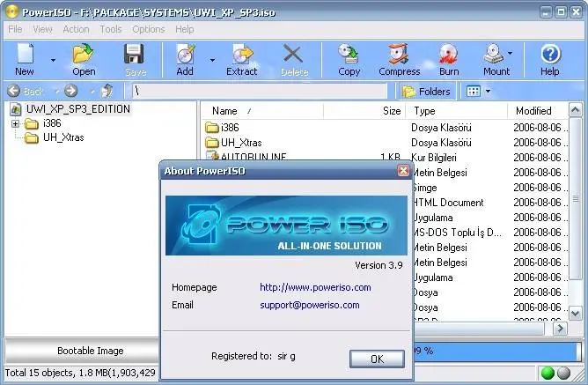The height and width of the screenshot is (385, 588).
Task: Click the HTML Document type cell
Action: [x=448, y=203]
